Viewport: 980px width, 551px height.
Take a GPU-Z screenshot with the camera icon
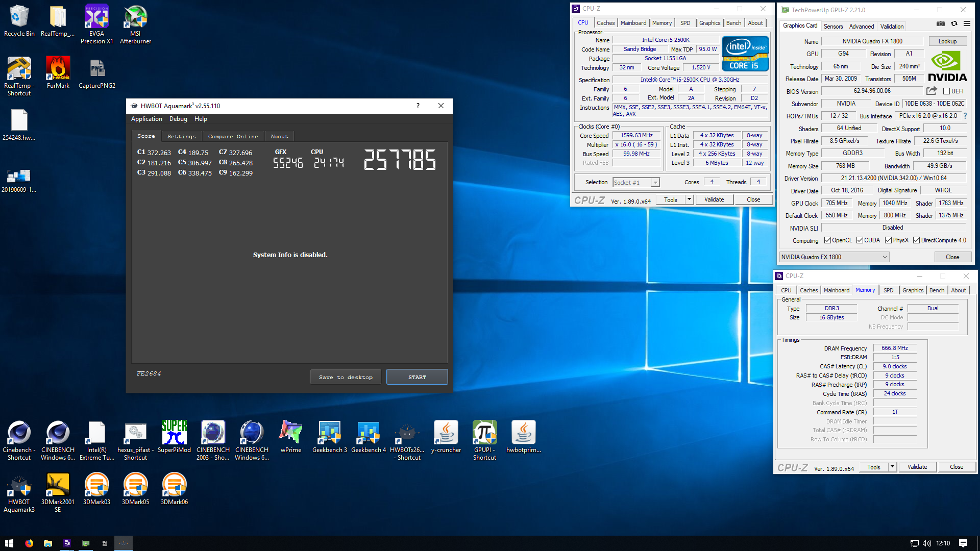pyautogui.click(x=940, y=23)
